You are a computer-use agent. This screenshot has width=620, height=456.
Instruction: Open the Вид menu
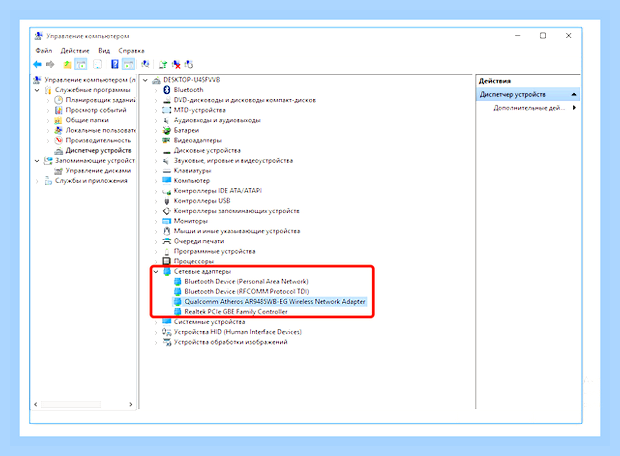pyautogui.click(x=104, y=51)
